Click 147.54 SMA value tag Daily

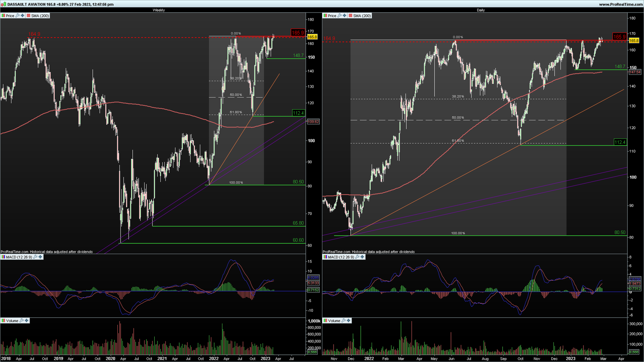[635, 72]
